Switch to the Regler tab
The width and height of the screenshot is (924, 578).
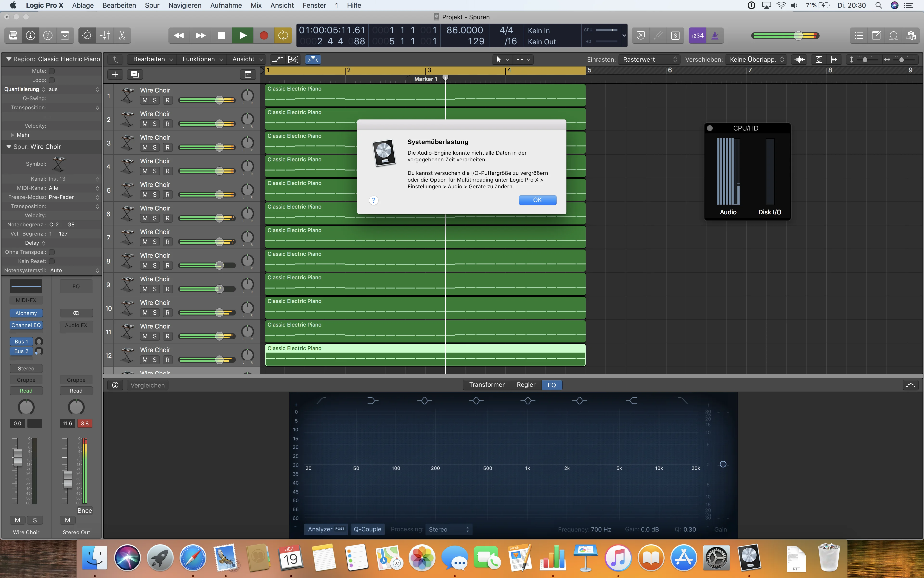point(526,385)
